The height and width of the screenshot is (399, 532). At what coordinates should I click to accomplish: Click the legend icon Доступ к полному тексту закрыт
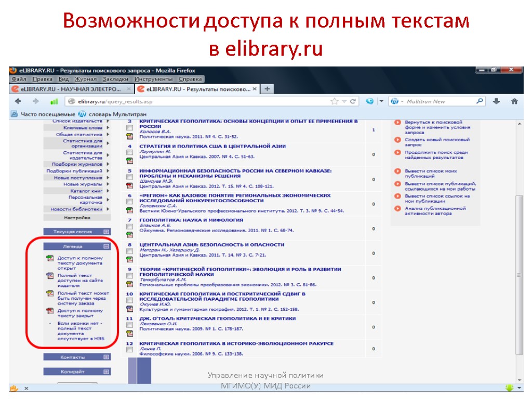click(x=50, y=311)
